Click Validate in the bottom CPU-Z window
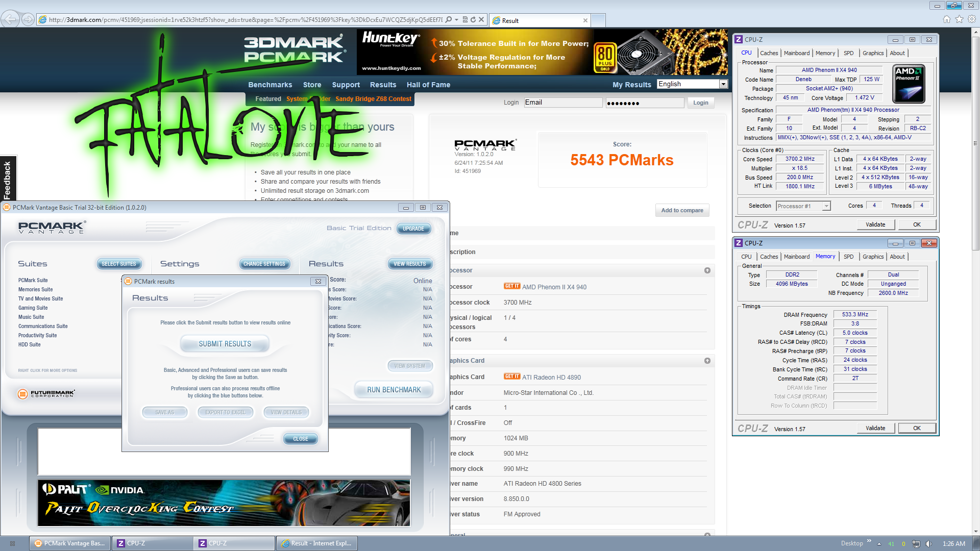The width and height of the screenshot is (980, 551). tap(875, 428)
